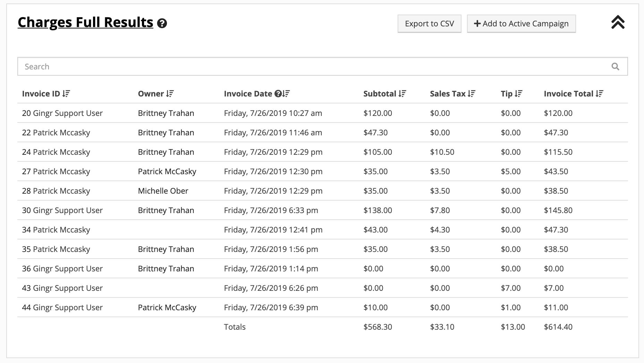Select invoice 44 Gingr Support User
644x363 pixels.
[62, 307]
